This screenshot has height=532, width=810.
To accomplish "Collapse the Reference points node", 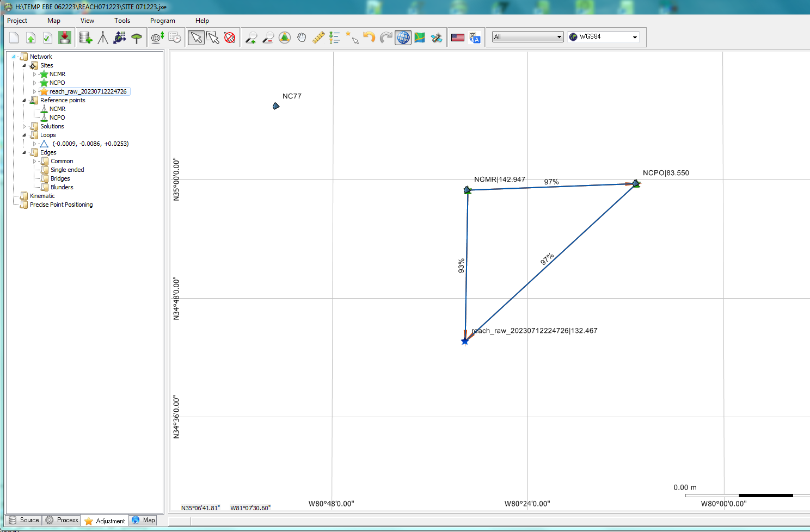I will [x=24, y=100].
